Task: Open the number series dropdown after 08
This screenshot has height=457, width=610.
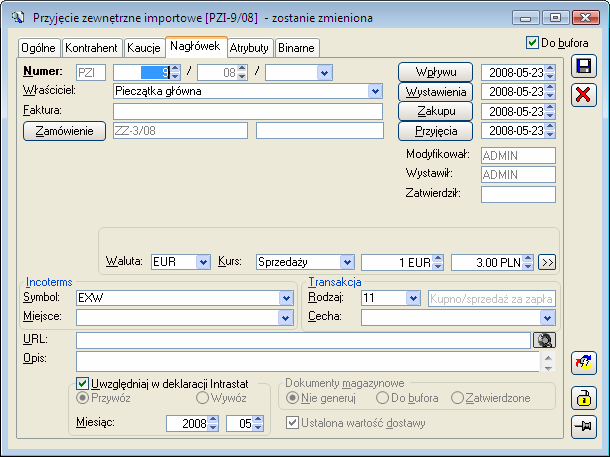Action: [x=324, y=73]
